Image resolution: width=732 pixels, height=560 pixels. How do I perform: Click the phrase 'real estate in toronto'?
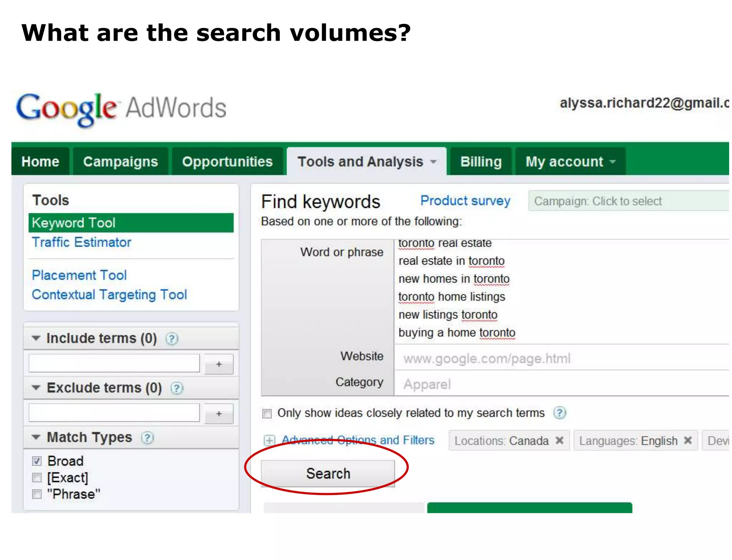451,261
